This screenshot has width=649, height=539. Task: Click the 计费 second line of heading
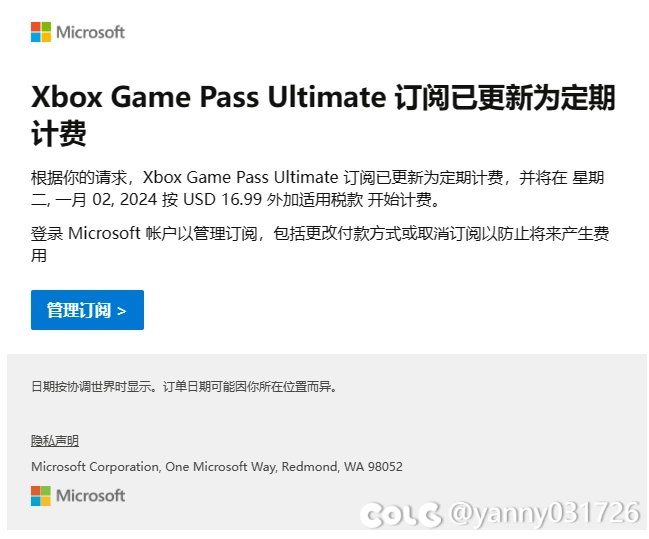click(x=59, y=133)
